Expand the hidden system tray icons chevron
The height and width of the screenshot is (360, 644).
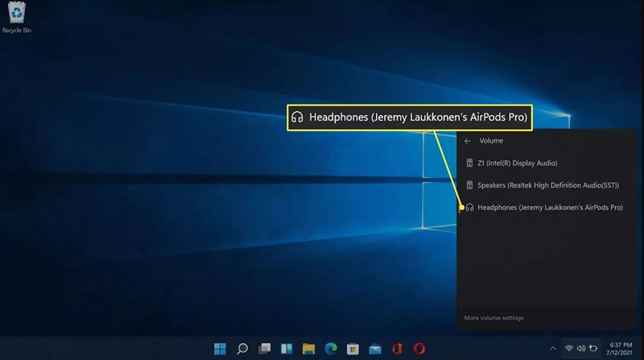[552, 349]
